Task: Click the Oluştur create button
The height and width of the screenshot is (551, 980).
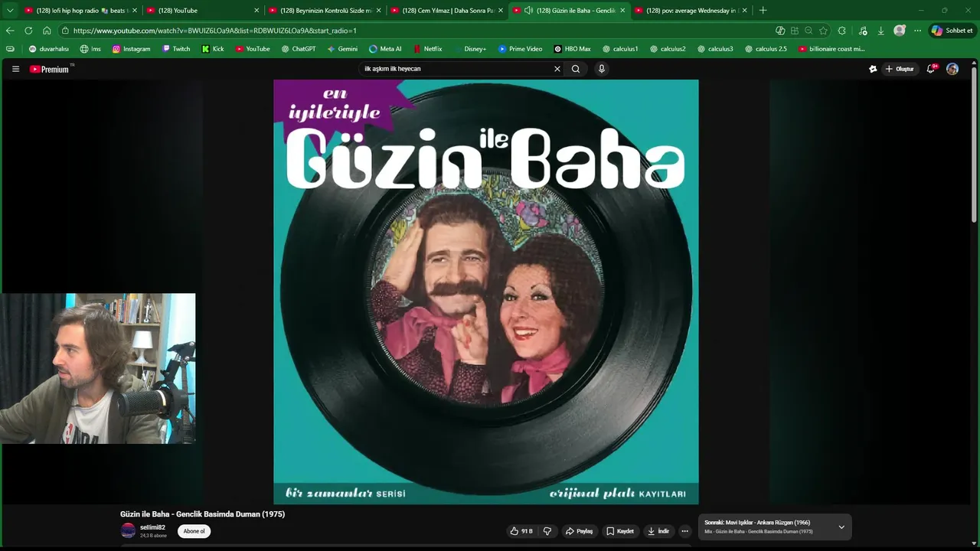Action: pos(900,69)
